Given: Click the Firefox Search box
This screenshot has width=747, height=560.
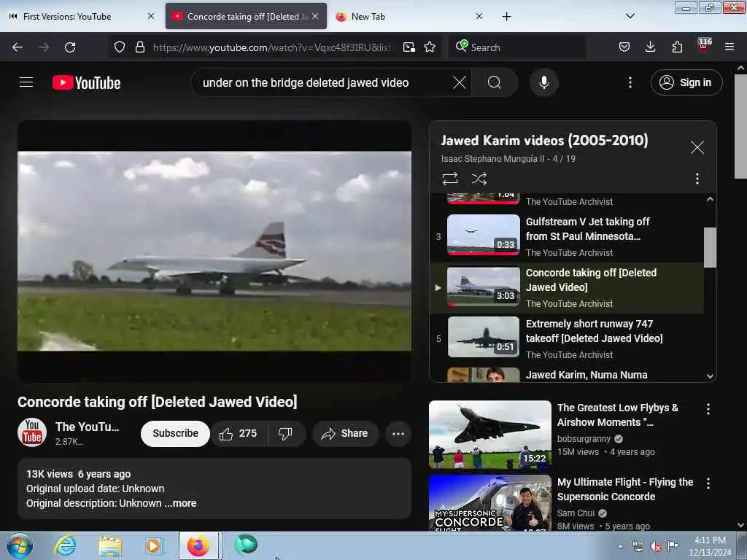Looking at the screenshot, I should pyautogui.click(x=517, y=47).
